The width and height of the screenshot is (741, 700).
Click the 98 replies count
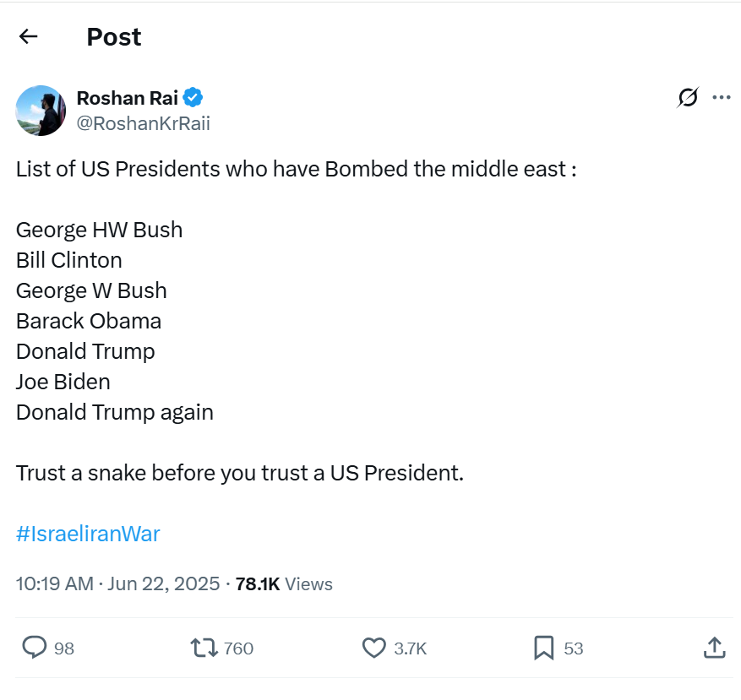tap(64, 648)
